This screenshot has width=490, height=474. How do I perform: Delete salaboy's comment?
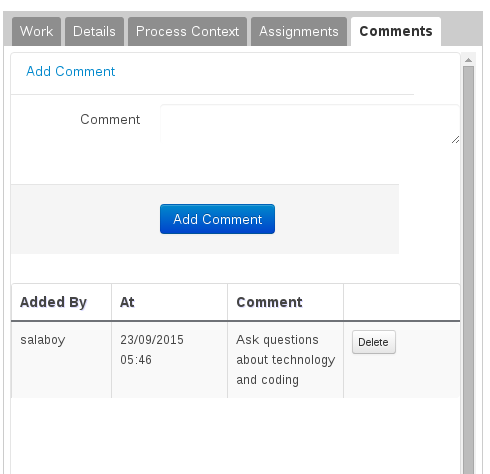(x=374, y=342)
